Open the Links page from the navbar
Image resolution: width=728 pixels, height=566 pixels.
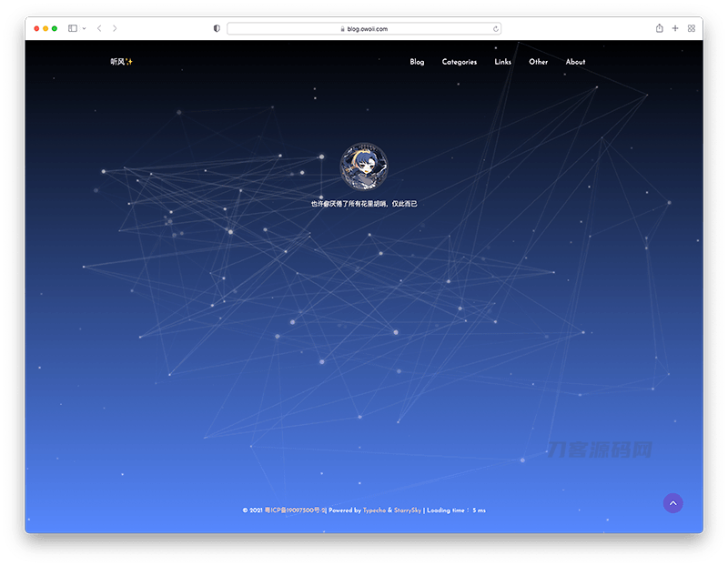(x=502, y=62)
